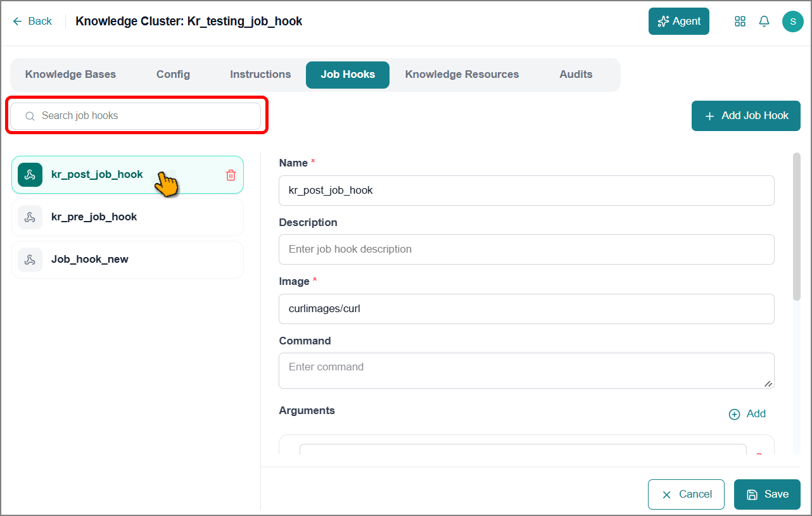812x516 pixels.
Task: Click into the Name field
Action: 526,191
